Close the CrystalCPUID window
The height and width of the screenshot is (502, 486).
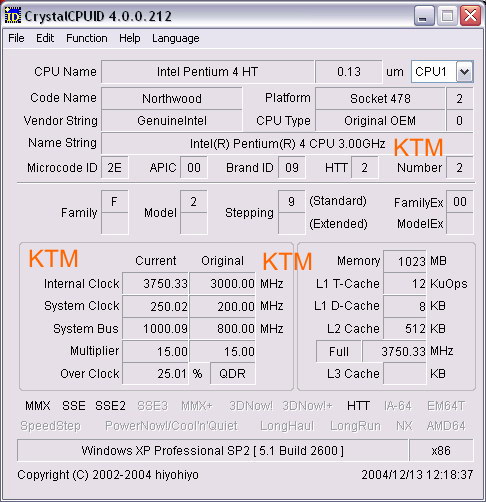[x=470, y=16]
